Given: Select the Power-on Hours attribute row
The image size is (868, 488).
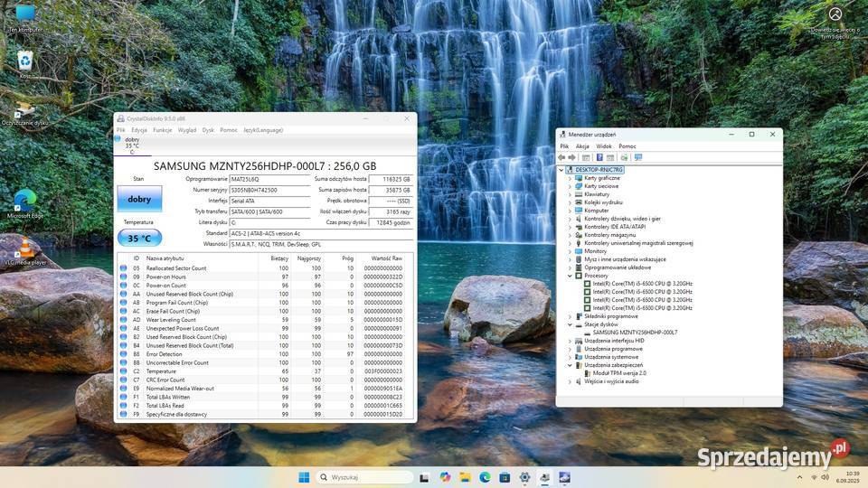Looking at the screenshot, I should (x=265, y=277).
